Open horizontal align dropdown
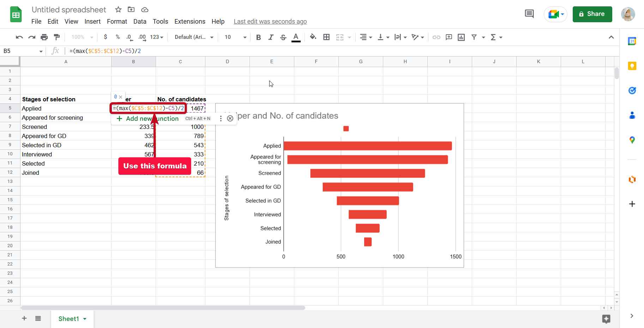The height and width of the screenshot is (328, 644). point(366,37)
